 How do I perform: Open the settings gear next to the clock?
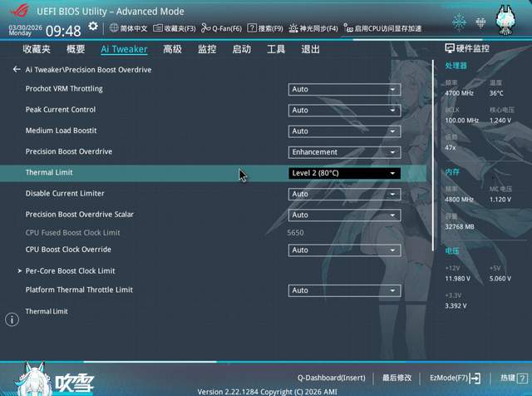click(x=93, y=27)
